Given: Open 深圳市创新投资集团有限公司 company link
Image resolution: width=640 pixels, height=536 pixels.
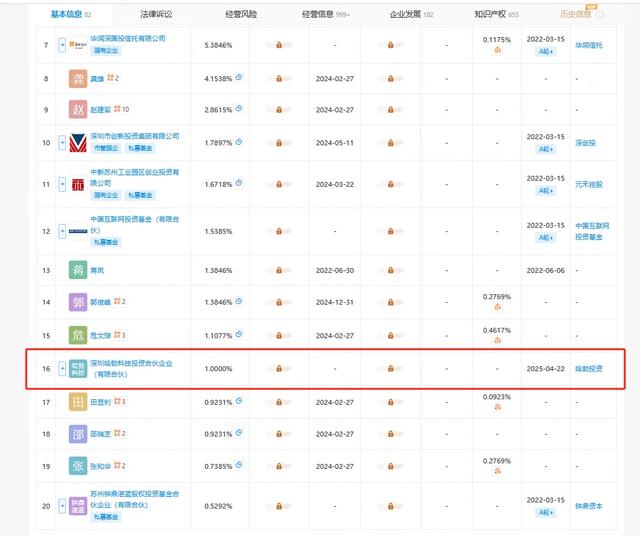Looking at the screenshot, I should click(x=135, y=136).
